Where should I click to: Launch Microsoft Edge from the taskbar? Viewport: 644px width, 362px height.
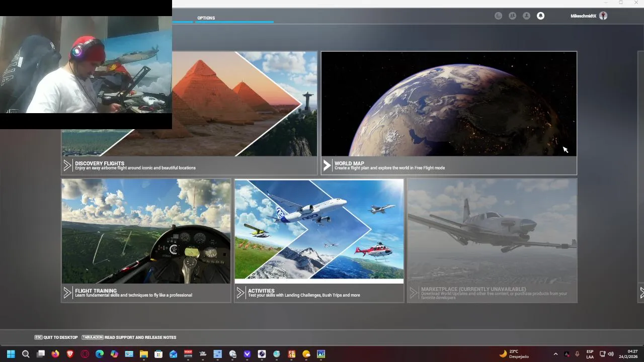click(100, 354)
